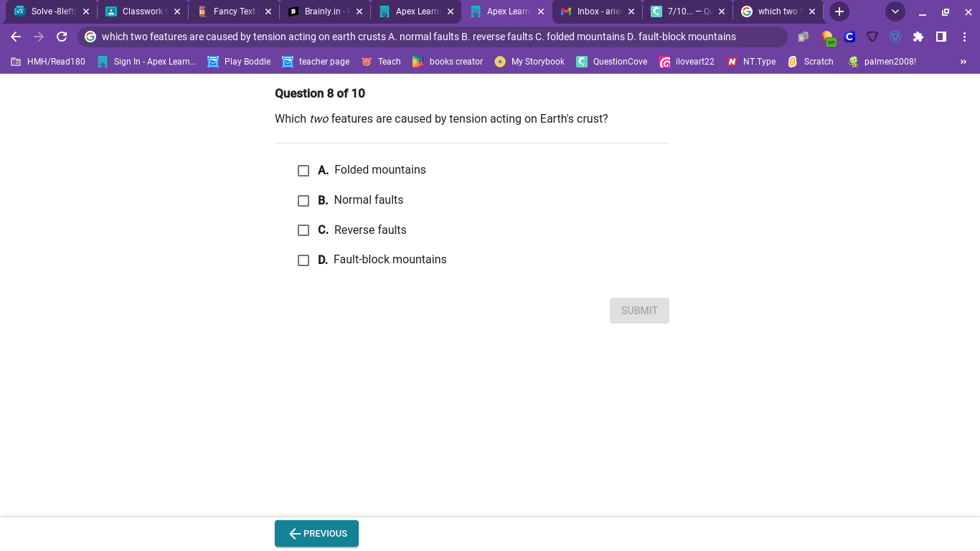The width and height of the screenshot is (980, 551).
Task: Expand the tab search dropdown arrow
Action: coord(895,11)
